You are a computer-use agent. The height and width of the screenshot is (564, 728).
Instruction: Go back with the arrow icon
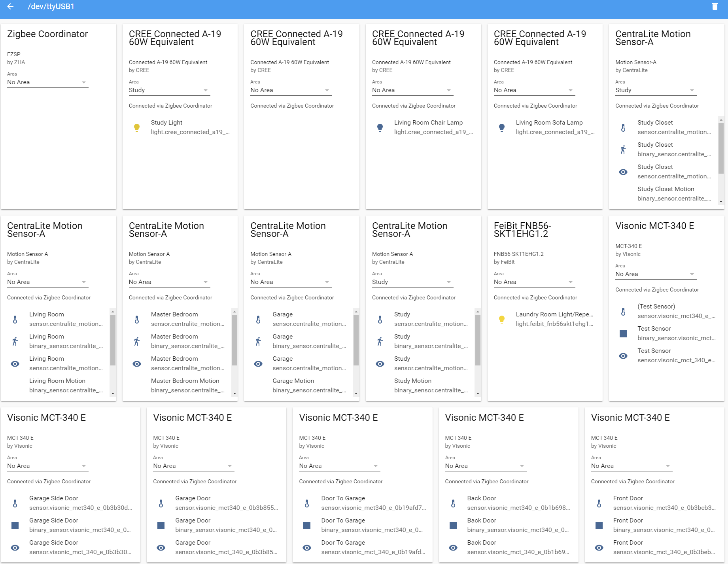(x=11, y=6)
